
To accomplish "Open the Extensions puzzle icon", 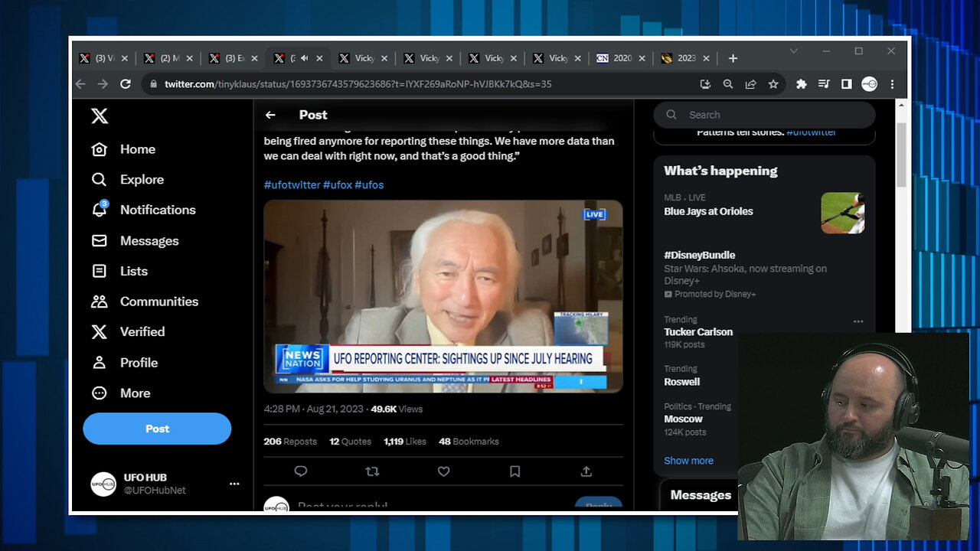I will click(801, 84).
